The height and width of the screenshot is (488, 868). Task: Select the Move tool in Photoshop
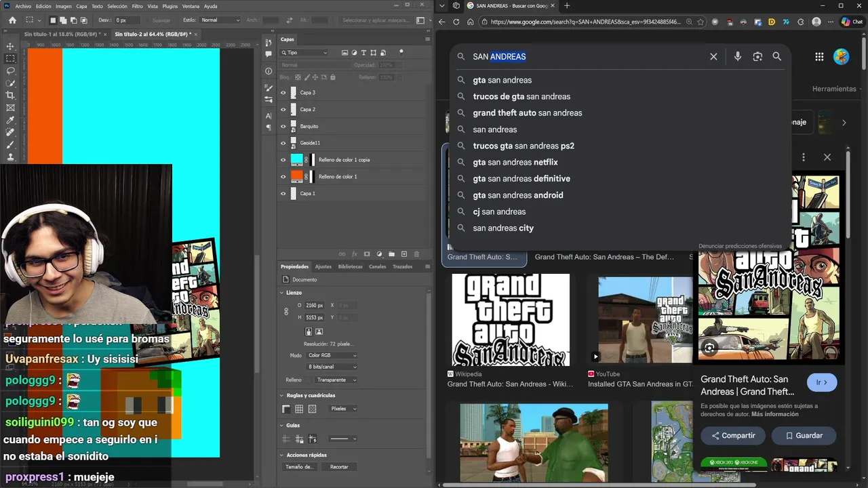tap(10, 46)
